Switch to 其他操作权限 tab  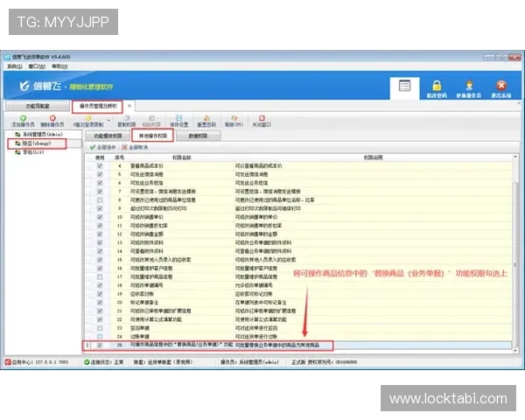(x=152, y=136)
